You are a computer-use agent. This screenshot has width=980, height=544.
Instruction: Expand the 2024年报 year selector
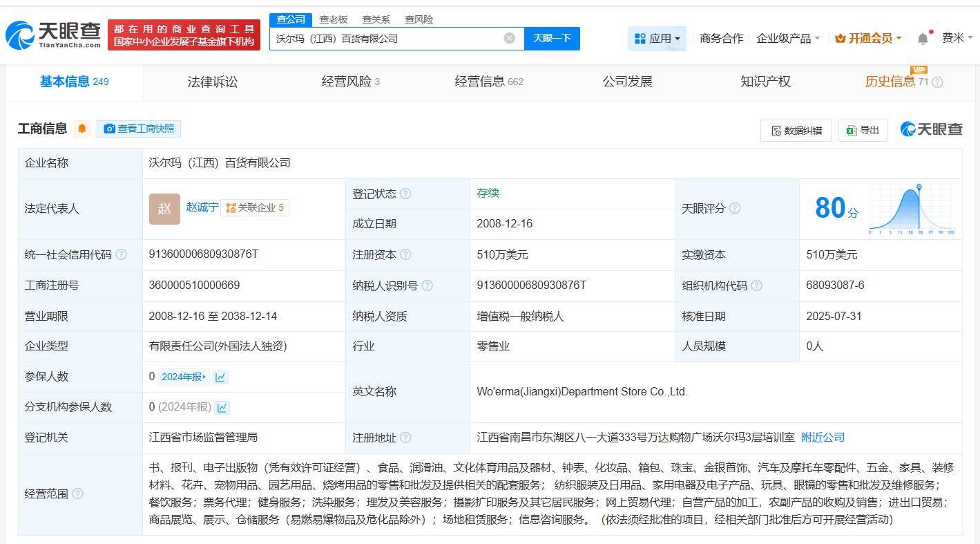pos(184,377)
